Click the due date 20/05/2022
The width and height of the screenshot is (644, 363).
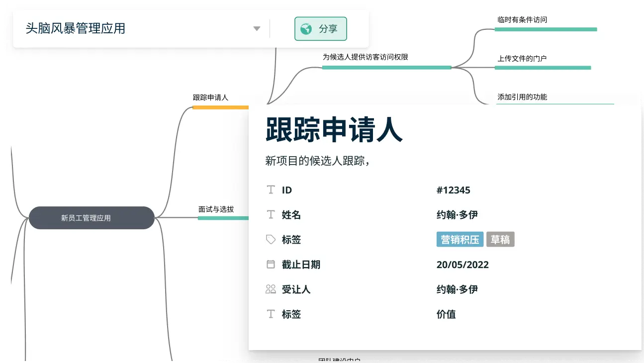462,265
